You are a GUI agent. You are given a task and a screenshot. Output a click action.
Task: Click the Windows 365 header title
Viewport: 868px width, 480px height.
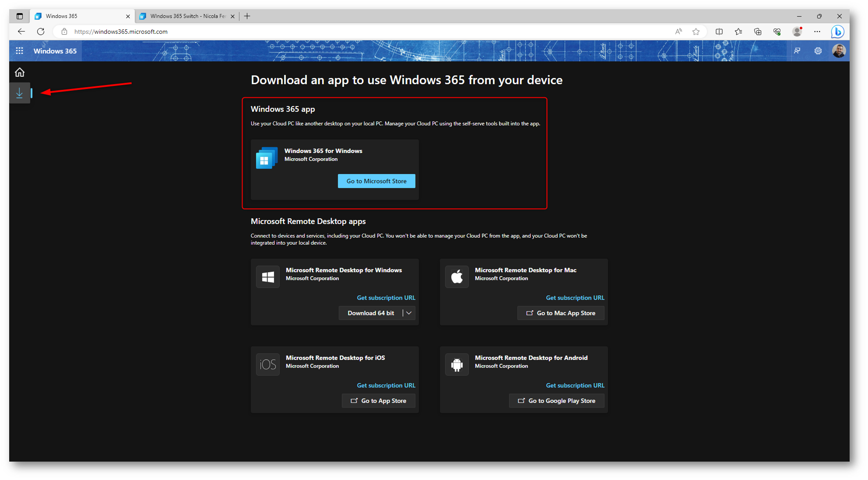click(55, 51)
